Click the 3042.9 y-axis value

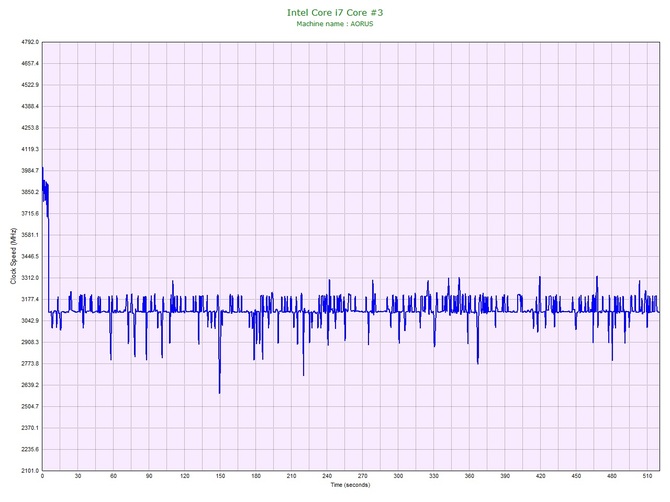(x=30, y=321)
